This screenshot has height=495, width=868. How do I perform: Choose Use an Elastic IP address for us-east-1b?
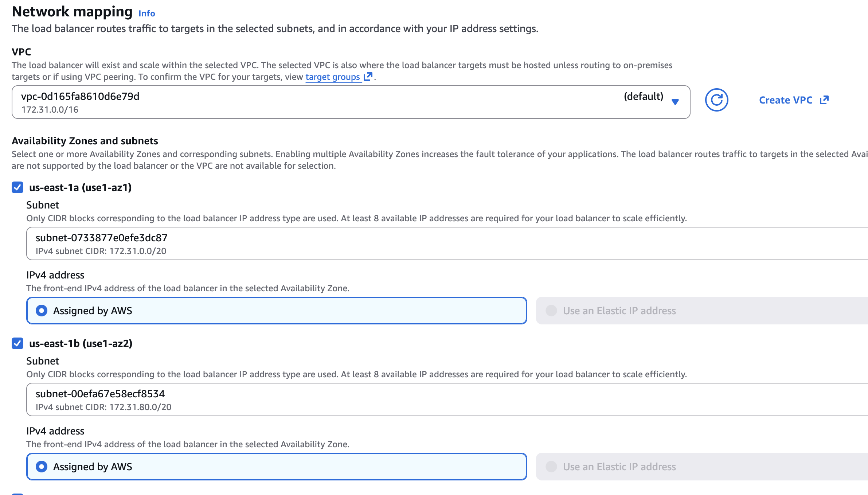[x=551, y=467]
